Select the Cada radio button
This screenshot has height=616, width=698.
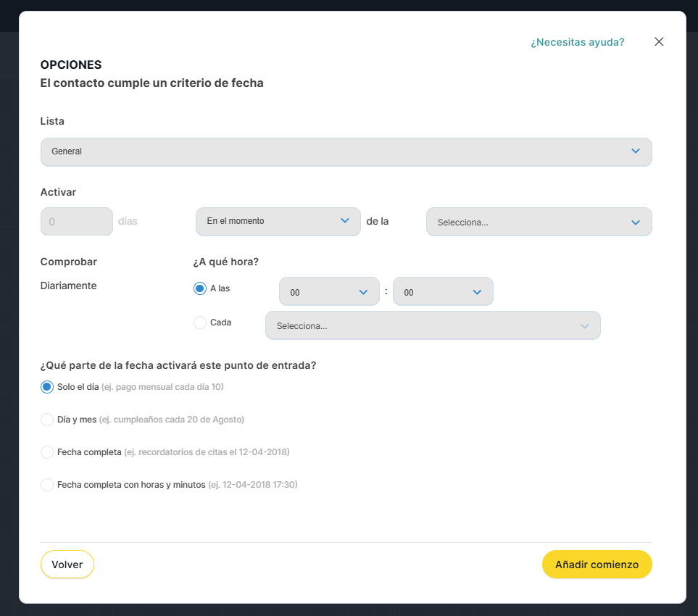[x=200, y=322]
